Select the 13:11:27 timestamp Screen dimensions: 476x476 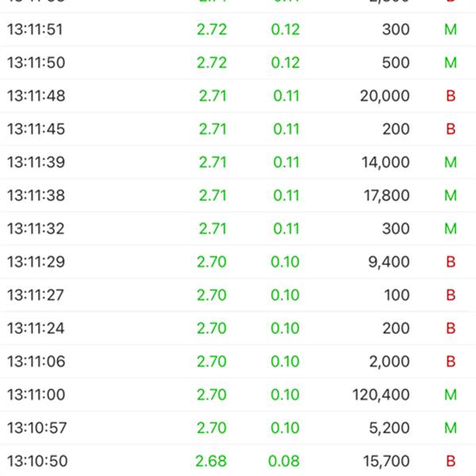[x=36, y=295]
